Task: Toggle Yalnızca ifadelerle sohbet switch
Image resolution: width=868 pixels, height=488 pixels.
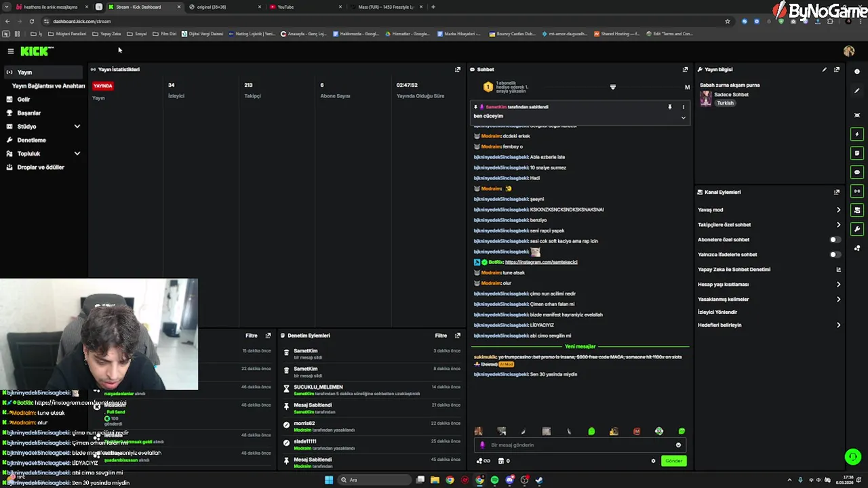Action: click(x=835, y=254)
